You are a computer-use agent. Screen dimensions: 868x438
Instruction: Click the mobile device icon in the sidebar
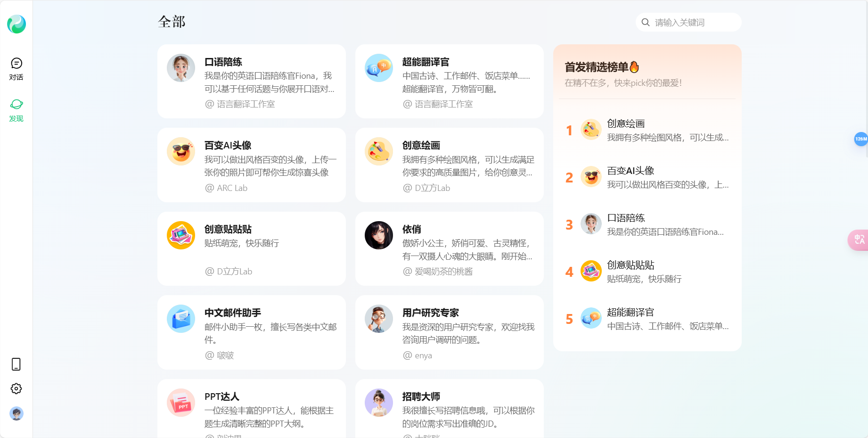pyautogui.click(x=16, y=364)
